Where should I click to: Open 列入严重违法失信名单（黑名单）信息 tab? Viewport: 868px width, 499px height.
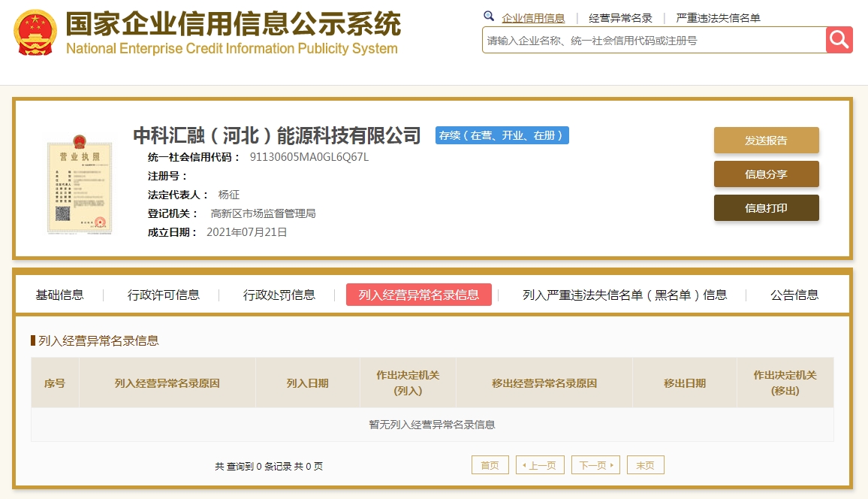[625, 295]
